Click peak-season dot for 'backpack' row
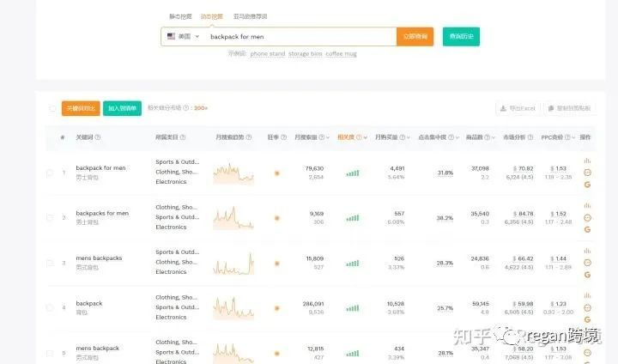The height and width of the screenshot is (364, 618). [x=277, y=308]
